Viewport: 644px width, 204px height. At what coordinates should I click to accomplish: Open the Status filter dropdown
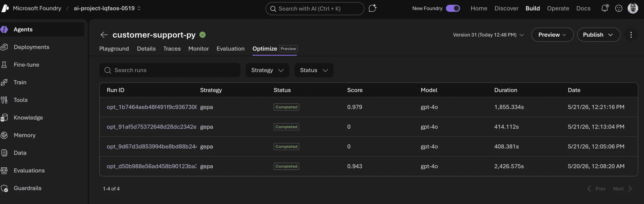(x=314, y=70)
